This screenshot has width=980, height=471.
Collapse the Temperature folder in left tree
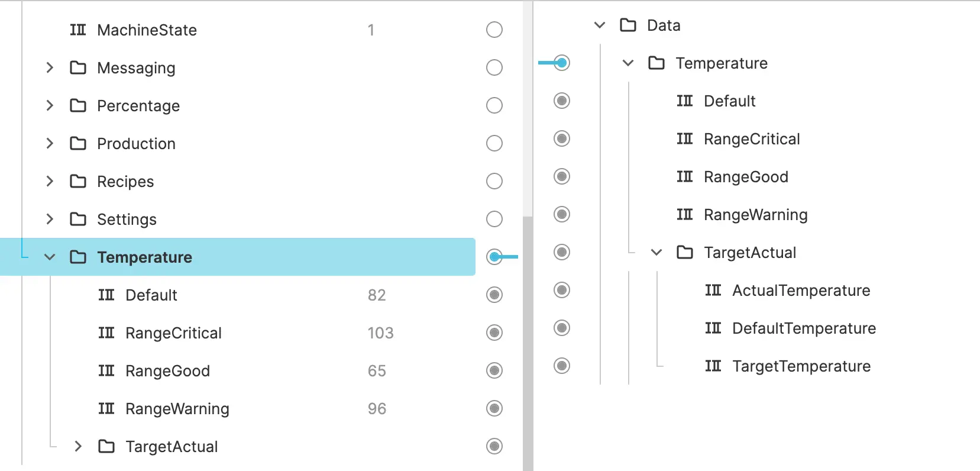coord(50,257)
